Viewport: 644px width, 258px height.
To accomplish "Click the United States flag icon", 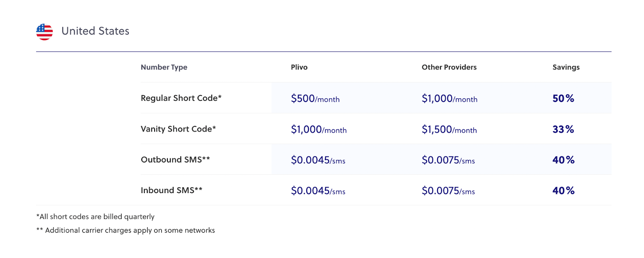I will (x=44, y=32).
